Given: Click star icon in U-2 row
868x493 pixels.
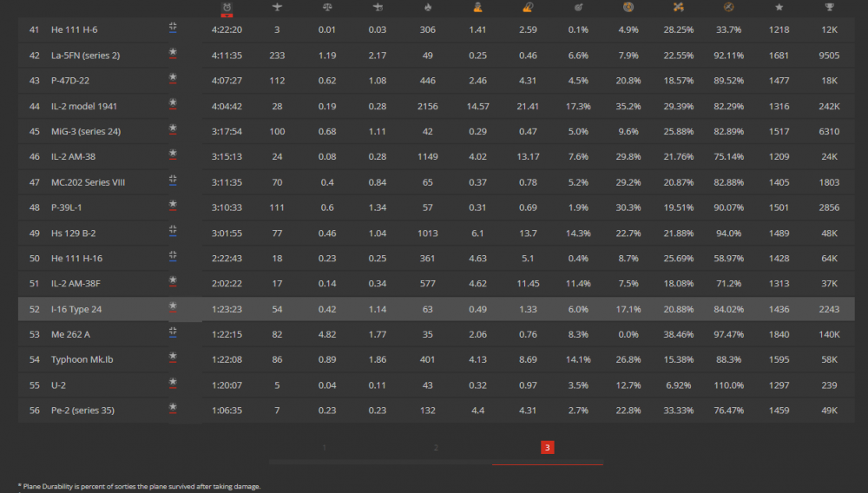Looking at the screenshot, I should 173,383.
